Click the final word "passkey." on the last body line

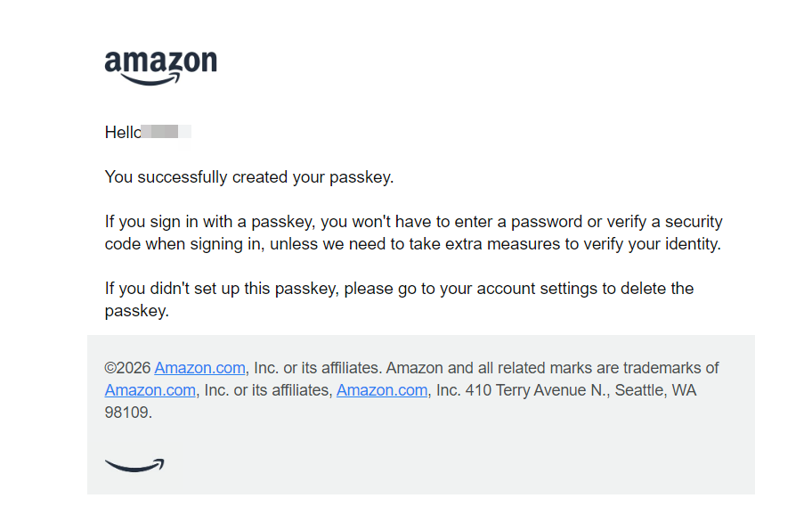click(x=137, y=311)
